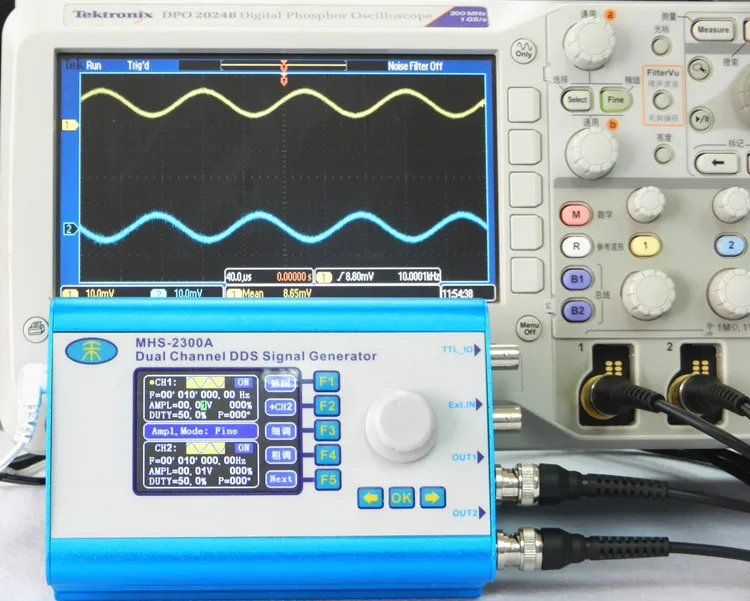Click the 'Ampl. Mode: Fine' status bar
This screenshot has width=750, height=601.
[201, 431]
